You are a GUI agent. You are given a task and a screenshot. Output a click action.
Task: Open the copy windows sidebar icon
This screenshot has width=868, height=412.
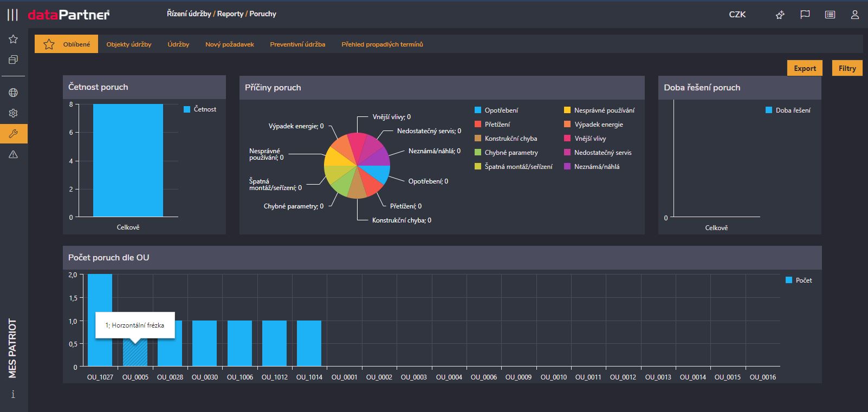pyautogui.click(x=14, y=60)
